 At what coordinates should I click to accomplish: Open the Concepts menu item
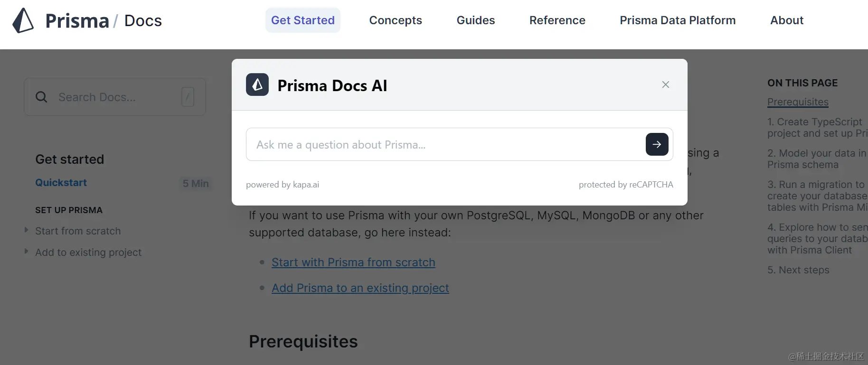(396, 20)
